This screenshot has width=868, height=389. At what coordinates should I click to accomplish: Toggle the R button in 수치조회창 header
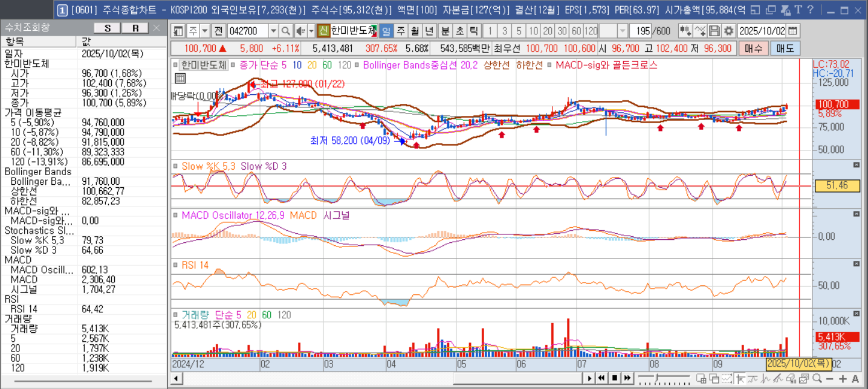click(x=135, y=28)
